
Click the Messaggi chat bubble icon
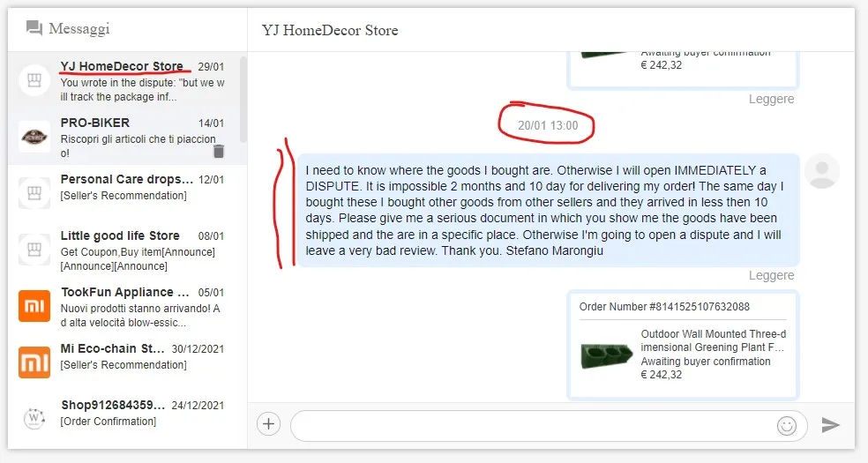pos(34,27)
